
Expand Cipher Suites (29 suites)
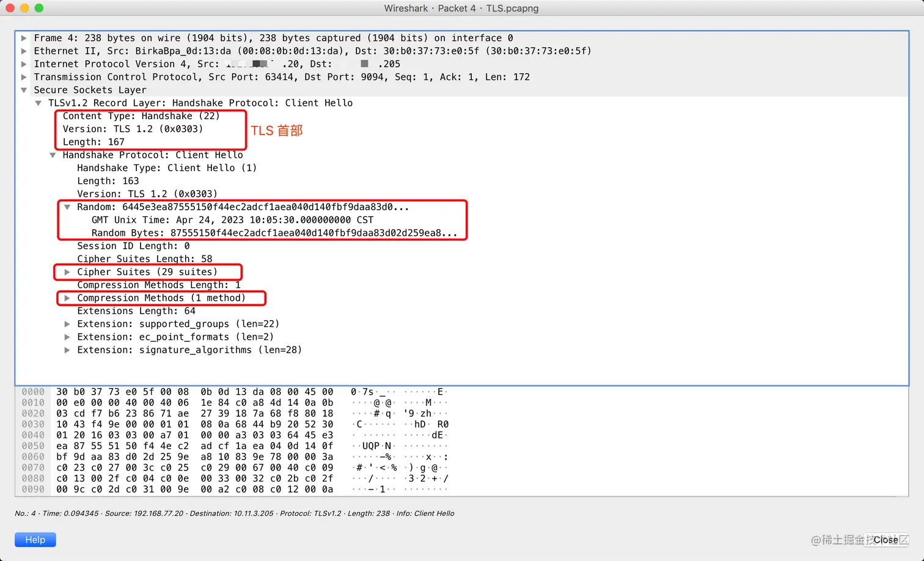[x=67, y=272]
